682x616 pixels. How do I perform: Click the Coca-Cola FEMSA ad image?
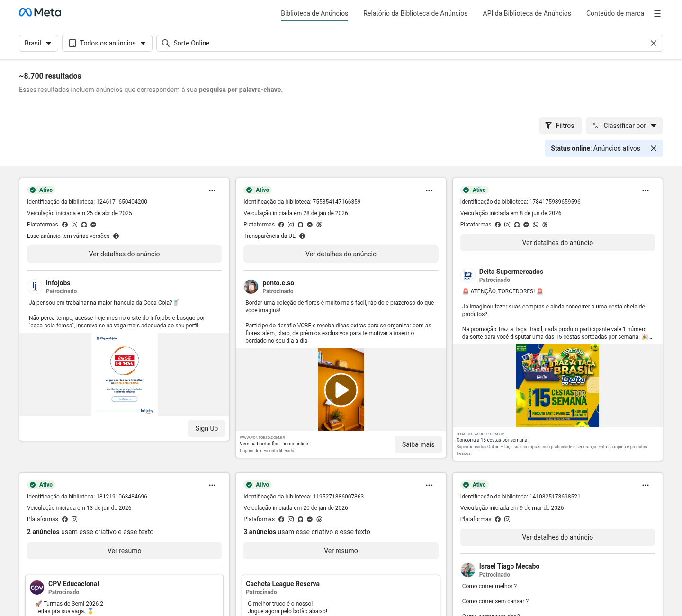coord(125,375)
